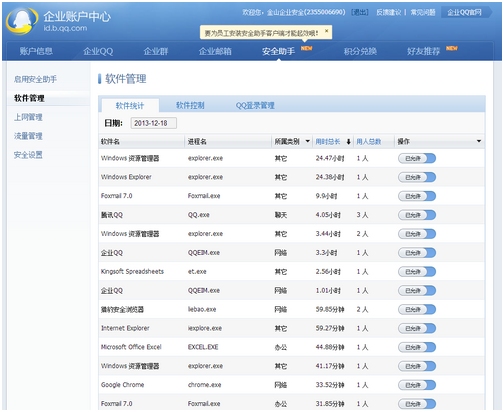Open the 操作 column dropdown arrow
The width and height of the screenshot is (504, 412).
click(x=479, y=141)
